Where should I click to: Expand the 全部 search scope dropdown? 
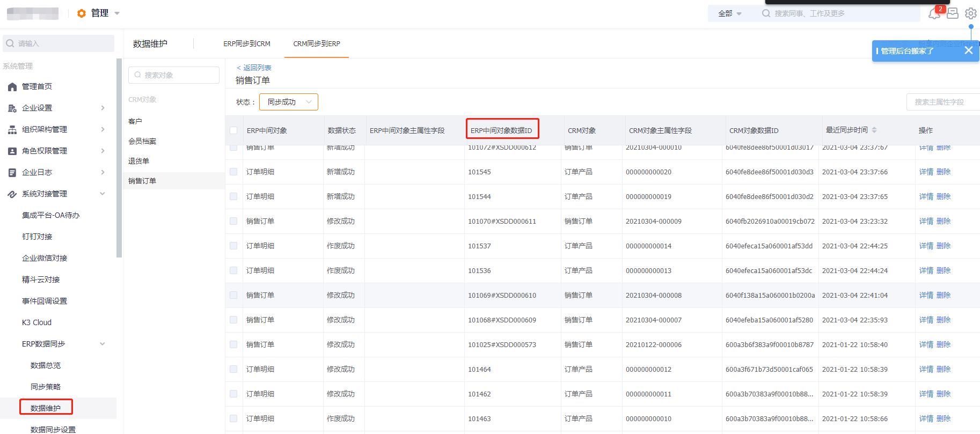[729, 13]
